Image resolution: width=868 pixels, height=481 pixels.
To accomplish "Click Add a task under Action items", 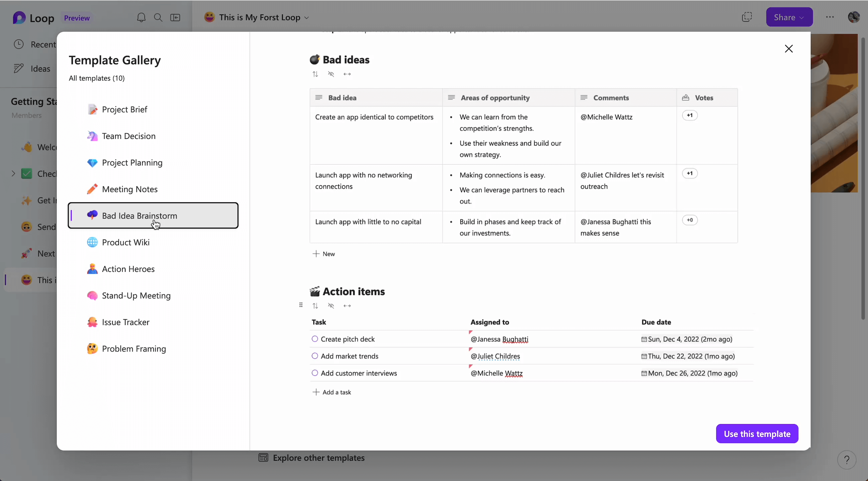I will tap(332, 392).
